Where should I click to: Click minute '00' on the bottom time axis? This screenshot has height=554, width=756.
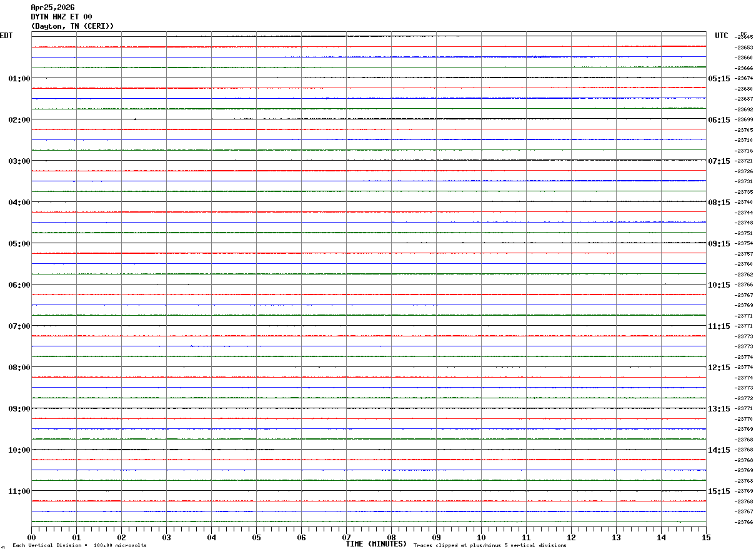point(31,537)
